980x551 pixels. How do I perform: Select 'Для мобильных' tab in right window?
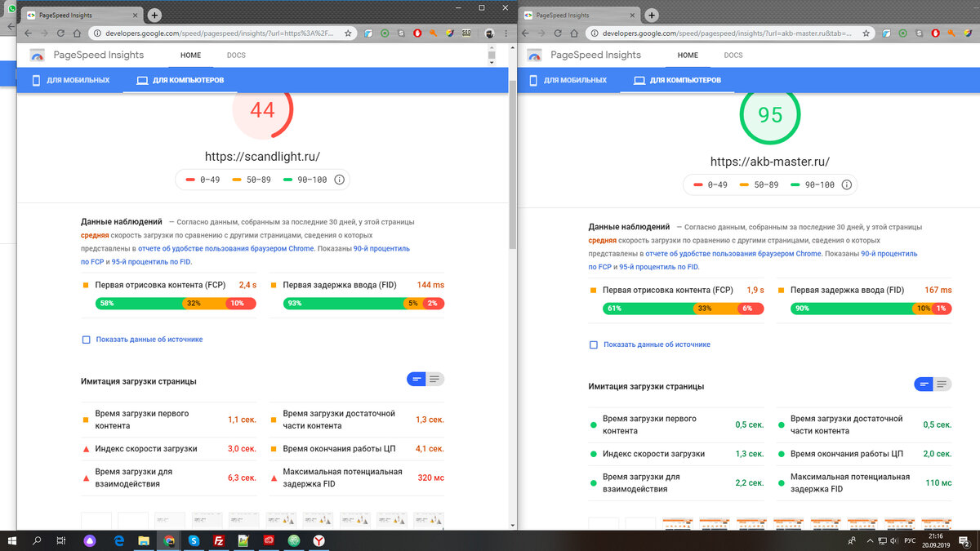coord(568,80)
